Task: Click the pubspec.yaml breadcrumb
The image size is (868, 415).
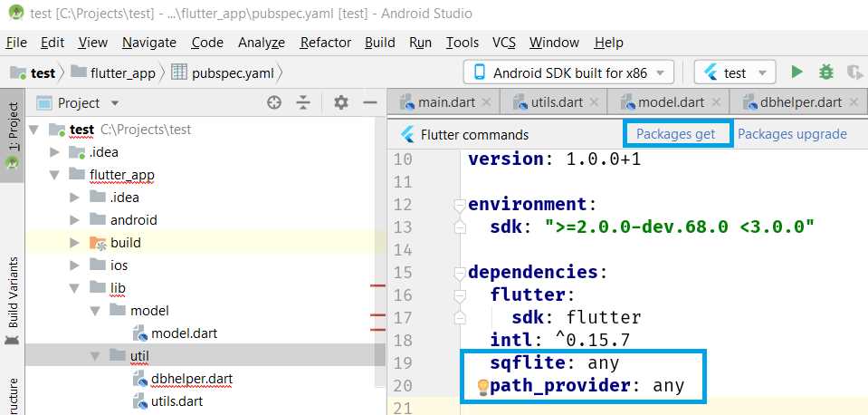Action: 223,72
